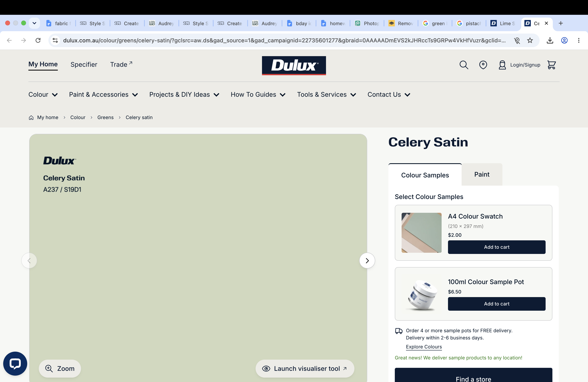The width and height of the screenshot is (588, 382).
Task: Click the large Celery Satin colour swatch
Action: 198,258
